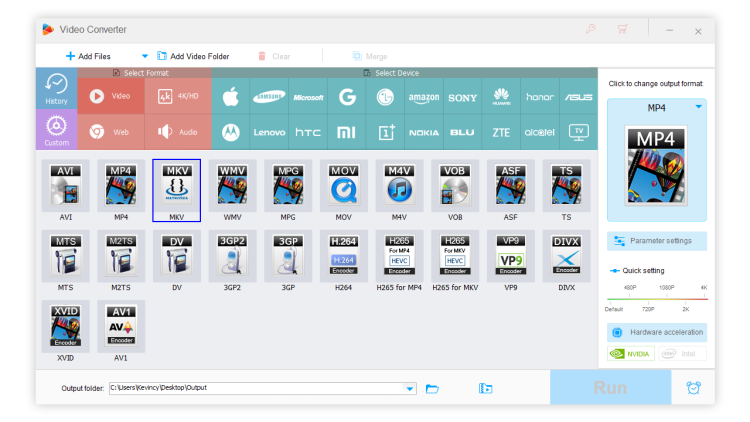This screenshot has width=750, height=422.
Task: Open Parameter settings
Action: click(x=656, y=241)
